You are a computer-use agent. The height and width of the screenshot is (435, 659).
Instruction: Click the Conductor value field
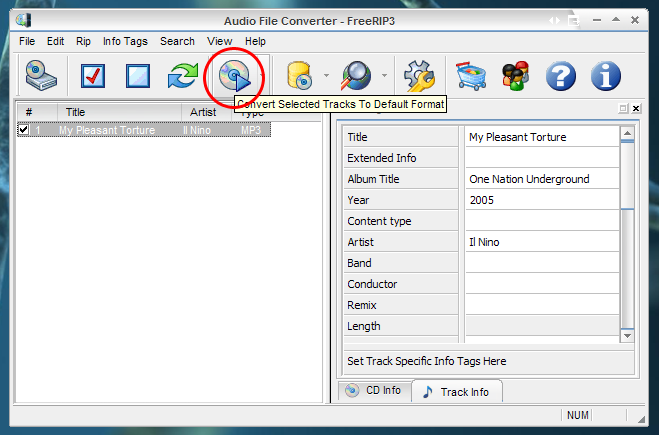point(542,284)
